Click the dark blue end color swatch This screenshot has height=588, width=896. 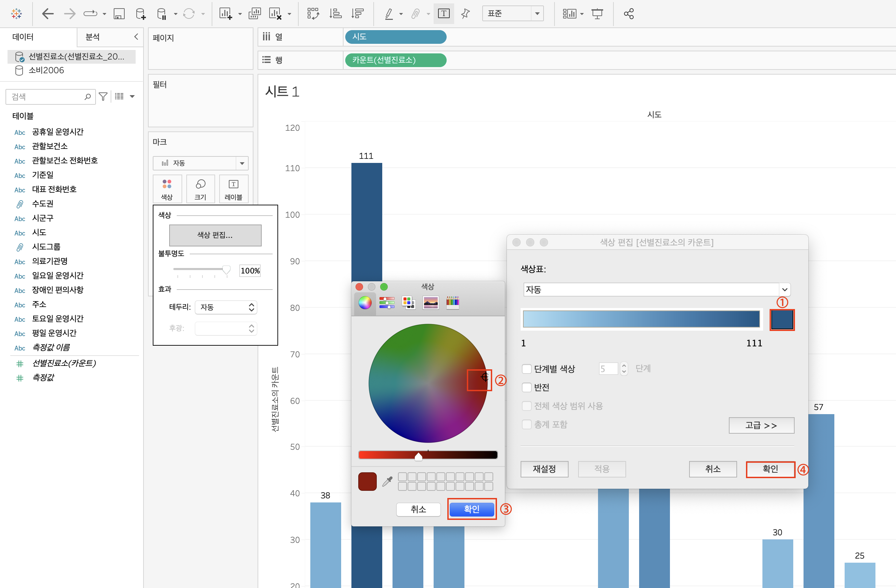(x=782, y=320)
